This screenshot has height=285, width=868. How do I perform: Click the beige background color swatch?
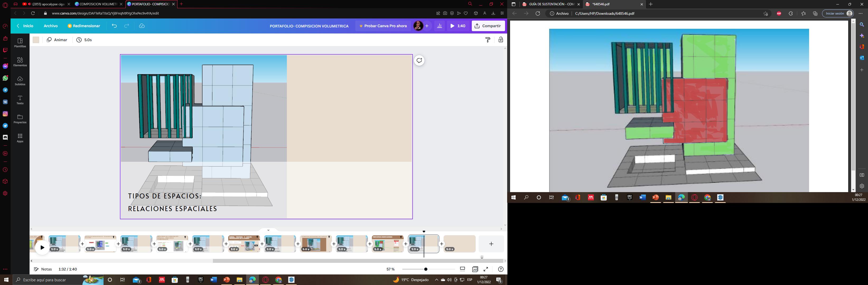pos(36,40)
